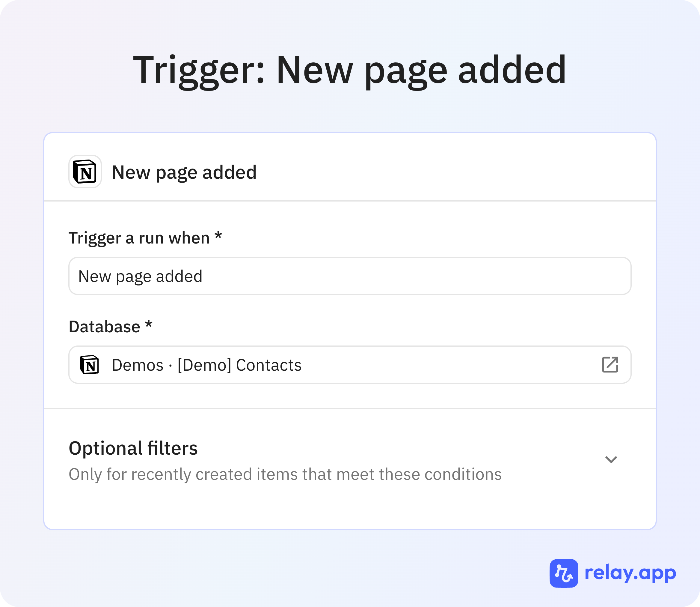Click the Database field label
The width and height of the screenshot is (700, 607).
[x=104, y=327]
